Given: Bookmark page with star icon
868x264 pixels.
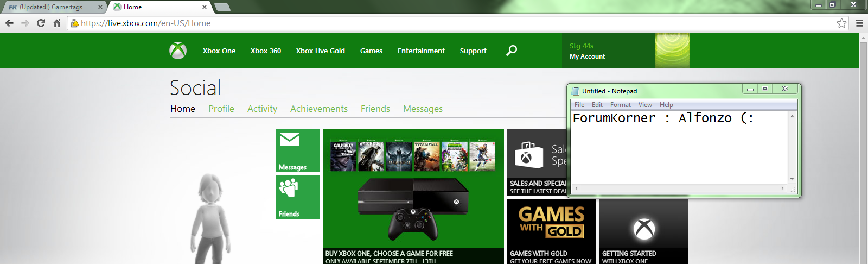Looking at the screenshot, I should 841,23.
